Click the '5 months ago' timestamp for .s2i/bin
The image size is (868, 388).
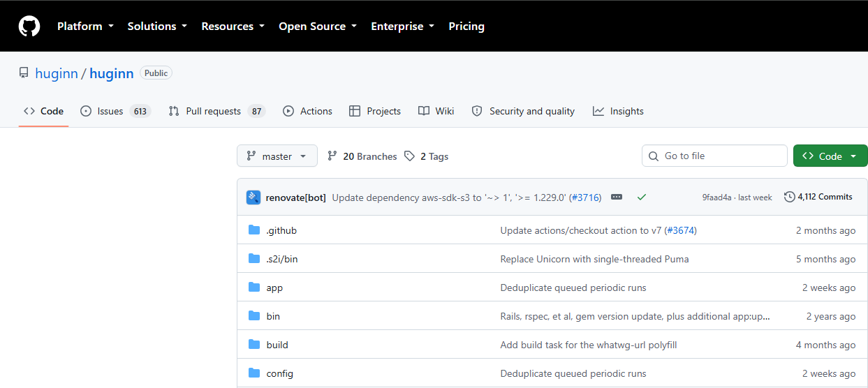825,259
